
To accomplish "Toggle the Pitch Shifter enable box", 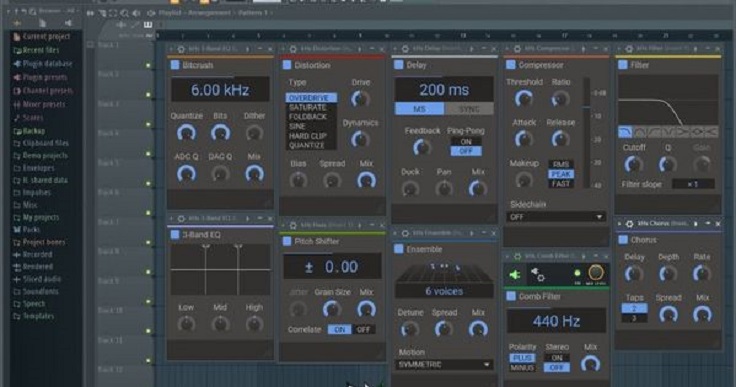I will click(x=287, y=241).
